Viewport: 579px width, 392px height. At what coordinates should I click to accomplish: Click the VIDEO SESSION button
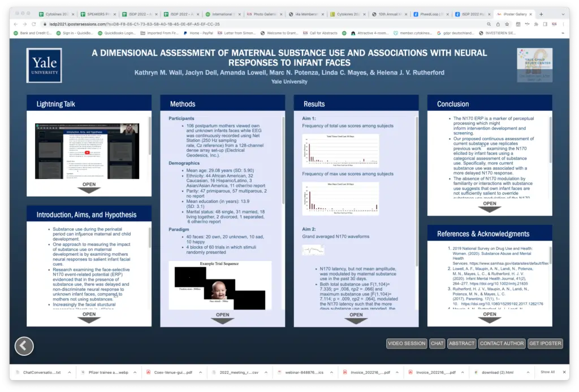click(x=407, y=343)
